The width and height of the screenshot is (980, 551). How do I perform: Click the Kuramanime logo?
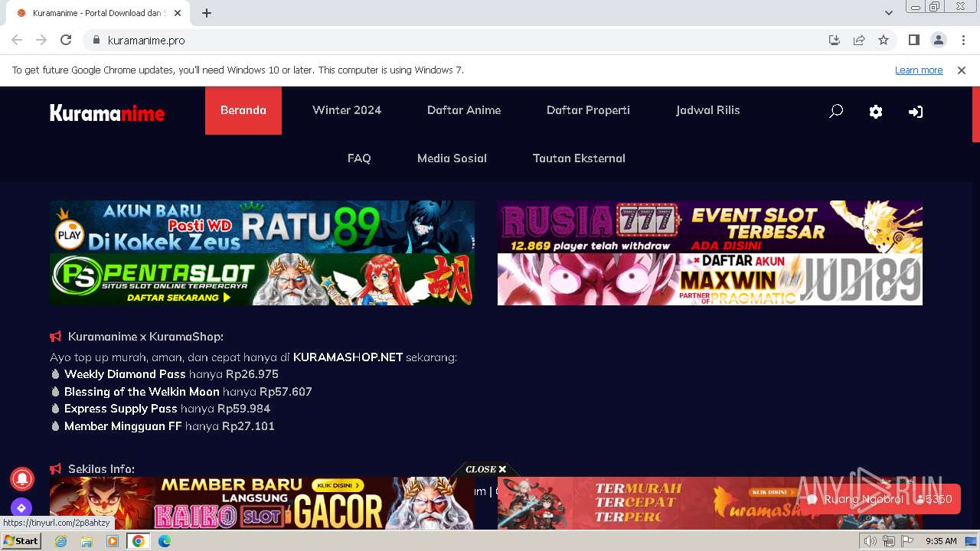(x=107, y=113)
